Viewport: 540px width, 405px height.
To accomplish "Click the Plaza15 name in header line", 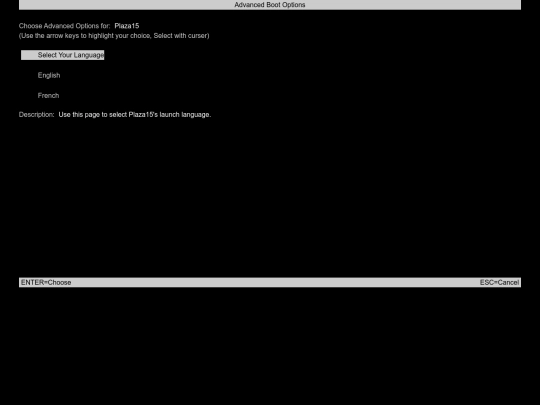I will [127, 26].
